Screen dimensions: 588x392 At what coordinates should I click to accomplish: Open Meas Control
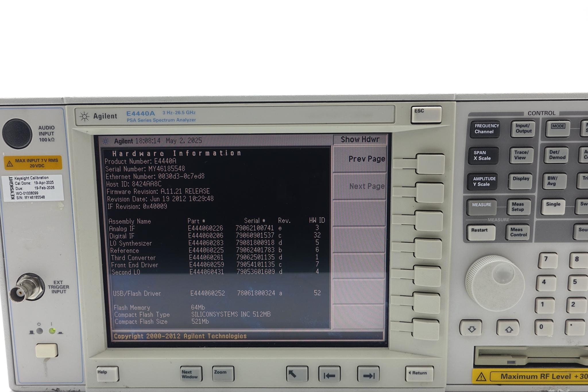518,232
